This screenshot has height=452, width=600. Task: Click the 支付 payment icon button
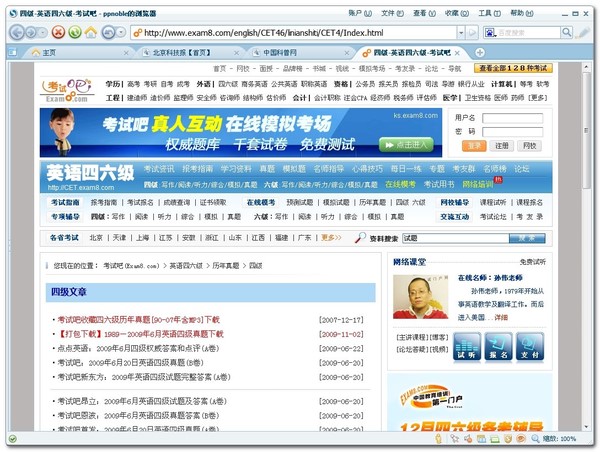point(530,347)
